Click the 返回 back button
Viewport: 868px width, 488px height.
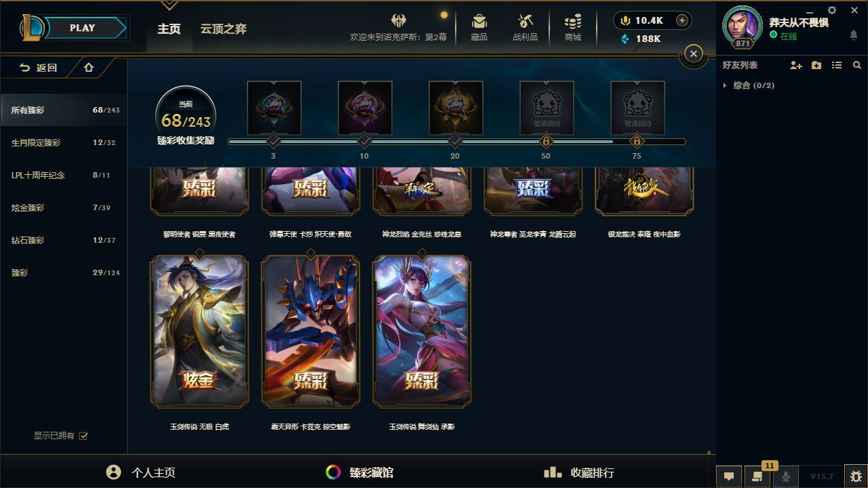[x=38, y=67]
